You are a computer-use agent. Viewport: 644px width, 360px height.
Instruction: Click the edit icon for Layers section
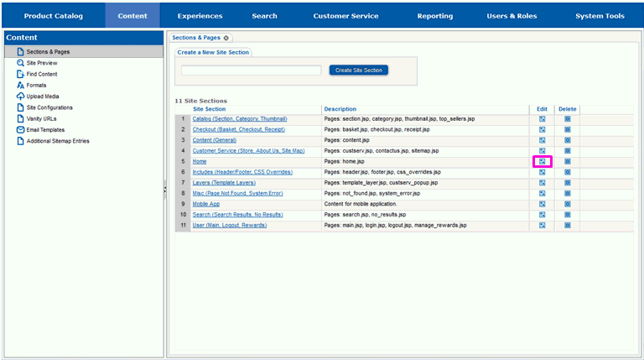[x=543, y=183]
